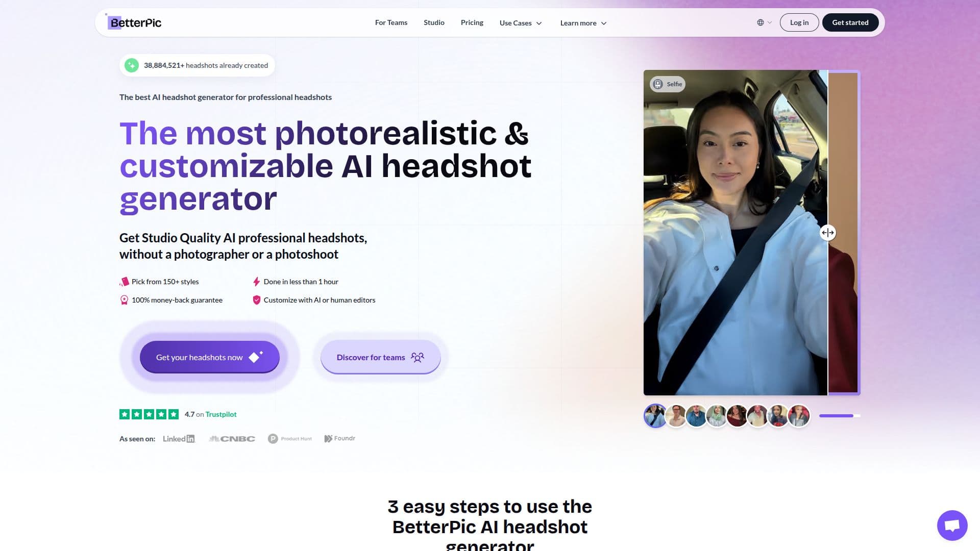
Task: Click the purple carousel progress bar
Action: tap(840, 416)
